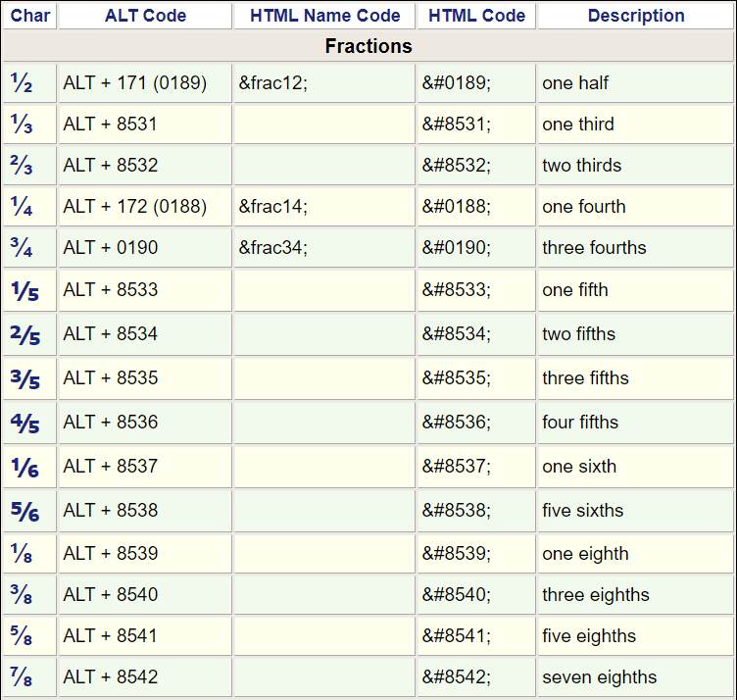Click the one third fraction symbol

point(22,125)
